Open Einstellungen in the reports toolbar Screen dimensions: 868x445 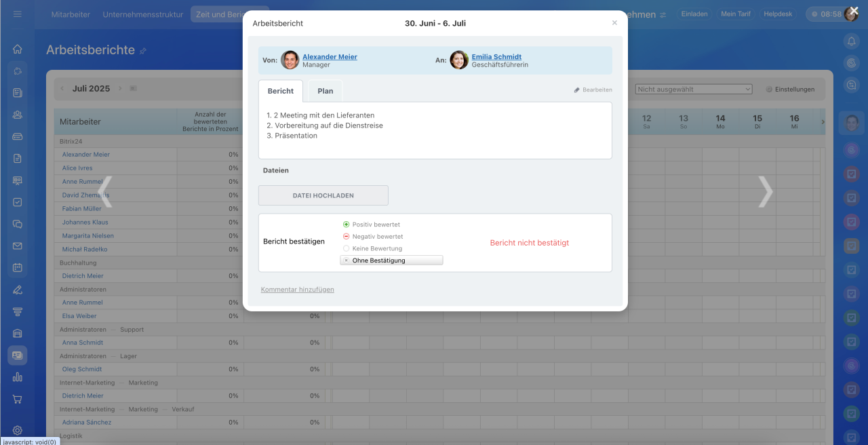pos(790,89)
